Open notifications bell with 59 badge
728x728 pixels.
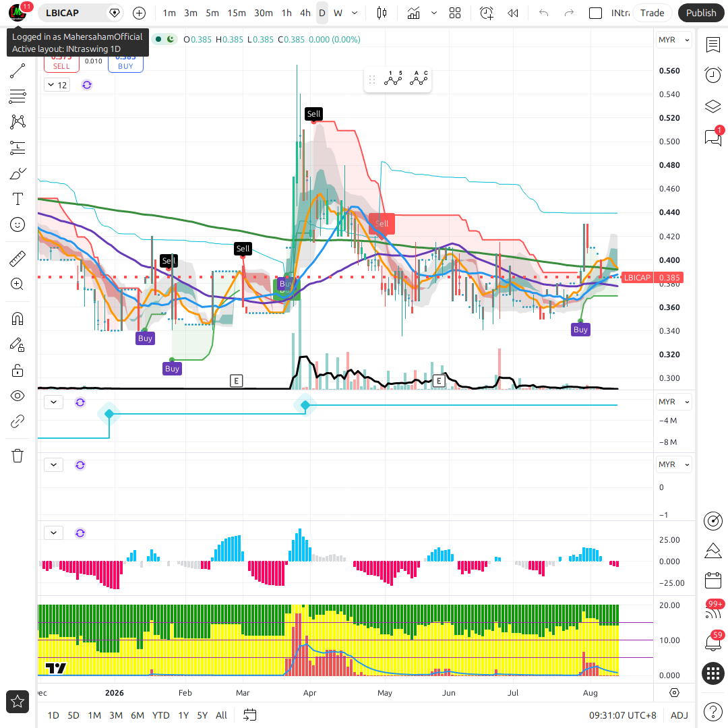pyautogui.click(x=713, y=642)
